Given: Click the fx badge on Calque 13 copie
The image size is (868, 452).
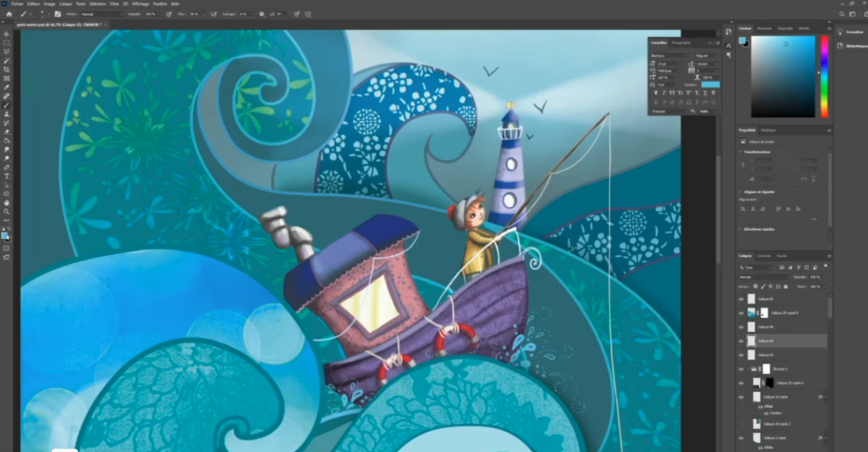Looking at the screenshot, I should click(821, 397).
